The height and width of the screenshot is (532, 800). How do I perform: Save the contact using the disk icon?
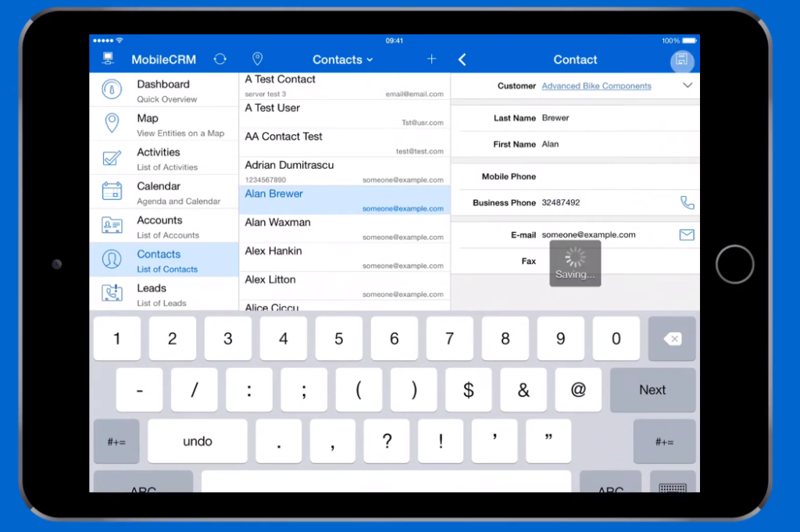(681, 60)
